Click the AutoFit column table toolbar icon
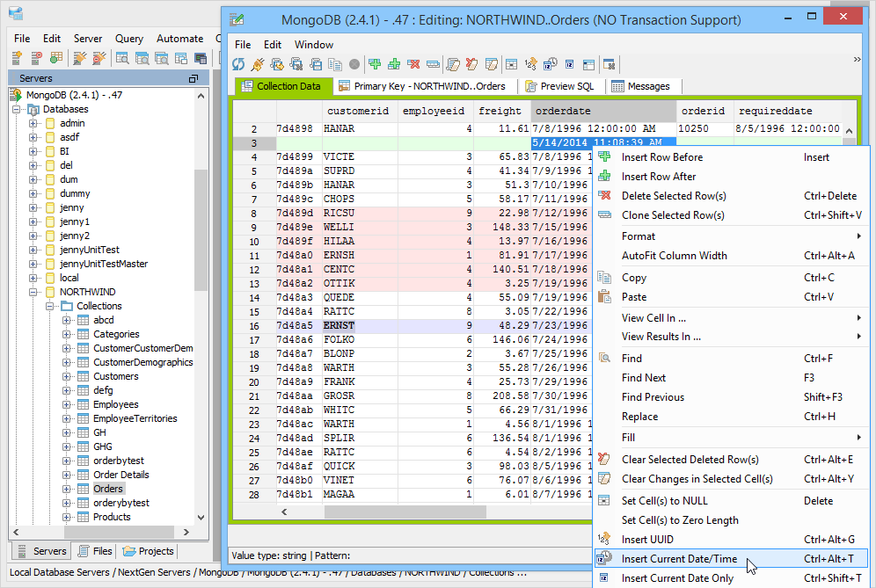This screenshot has width=876, height=588. tap(589, 64)
